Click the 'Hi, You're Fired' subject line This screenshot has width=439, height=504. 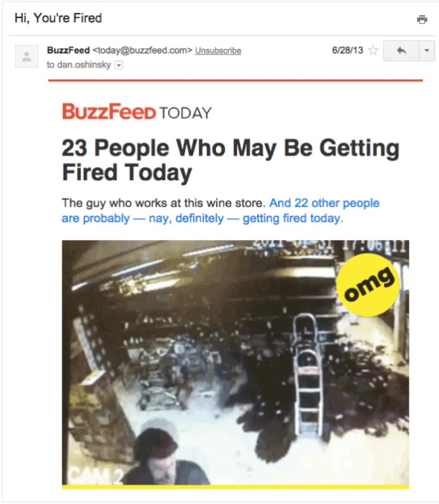(x=58, y=18)
